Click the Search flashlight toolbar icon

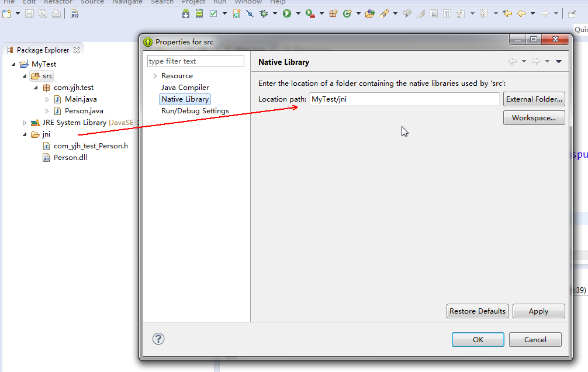click(384, 14)
